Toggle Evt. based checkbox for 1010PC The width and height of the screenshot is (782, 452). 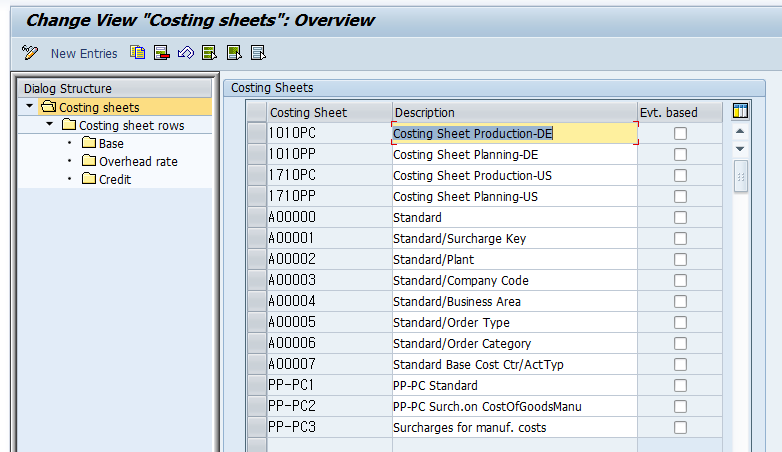click(680, 133)
